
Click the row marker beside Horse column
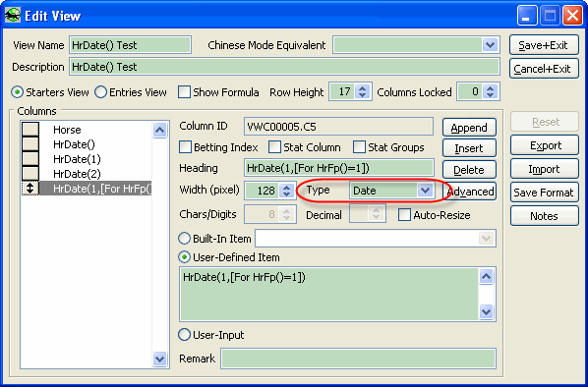30,130
